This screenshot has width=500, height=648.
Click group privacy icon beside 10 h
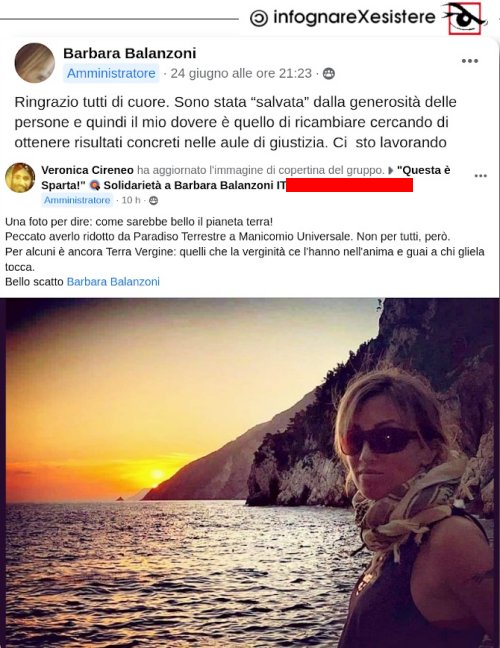pyautogui.click(x=153, y=200)
